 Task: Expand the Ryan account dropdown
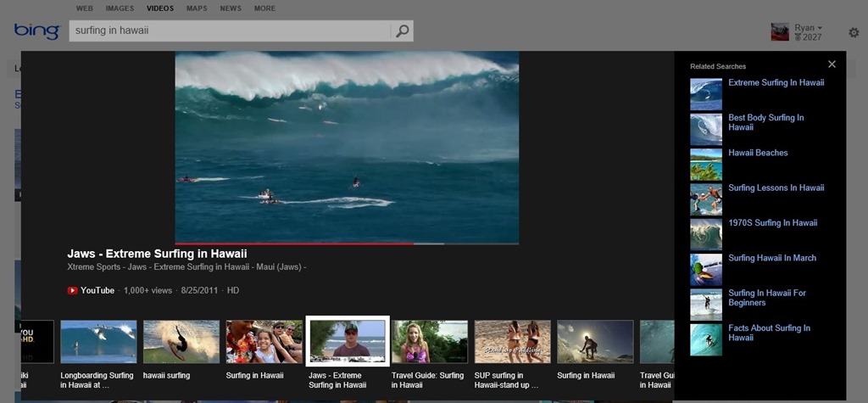click(x=809, y=28)
